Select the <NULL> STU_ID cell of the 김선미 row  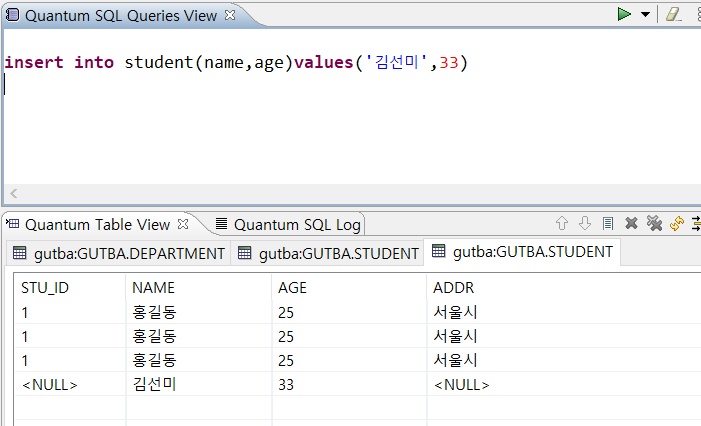[70, 384]
